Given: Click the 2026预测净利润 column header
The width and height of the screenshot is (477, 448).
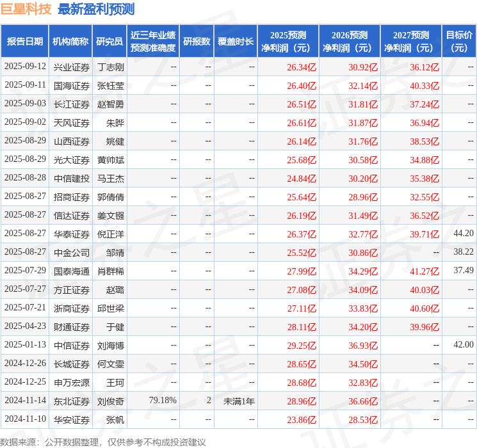Looking at the screenshot, I should coord(349,42).
